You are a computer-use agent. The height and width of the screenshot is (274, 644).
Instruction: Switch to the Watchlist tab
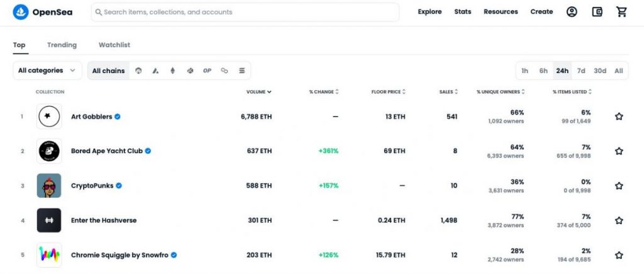[x=114, y=45]
